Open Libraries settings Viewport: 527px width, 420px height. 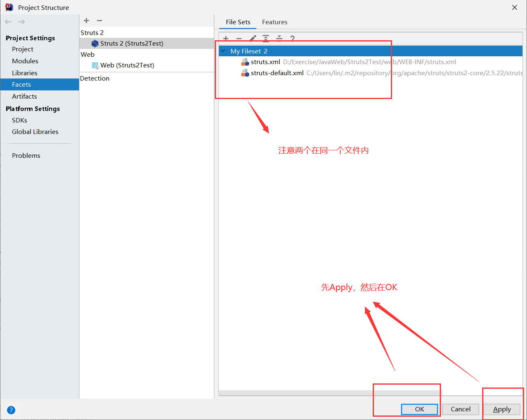tap(25, 73)
